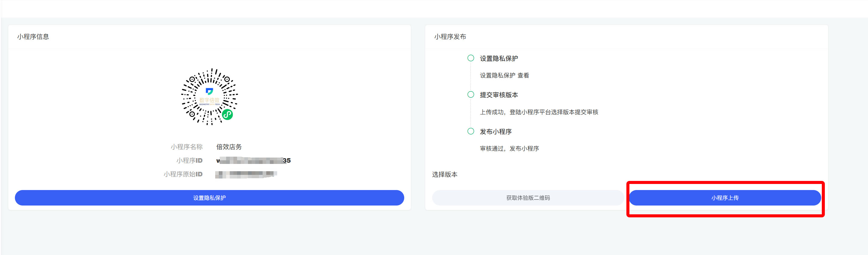Click the blurred 小程序ID value ending in 35
The image size is (868, 255).
[x=253, y=161]
